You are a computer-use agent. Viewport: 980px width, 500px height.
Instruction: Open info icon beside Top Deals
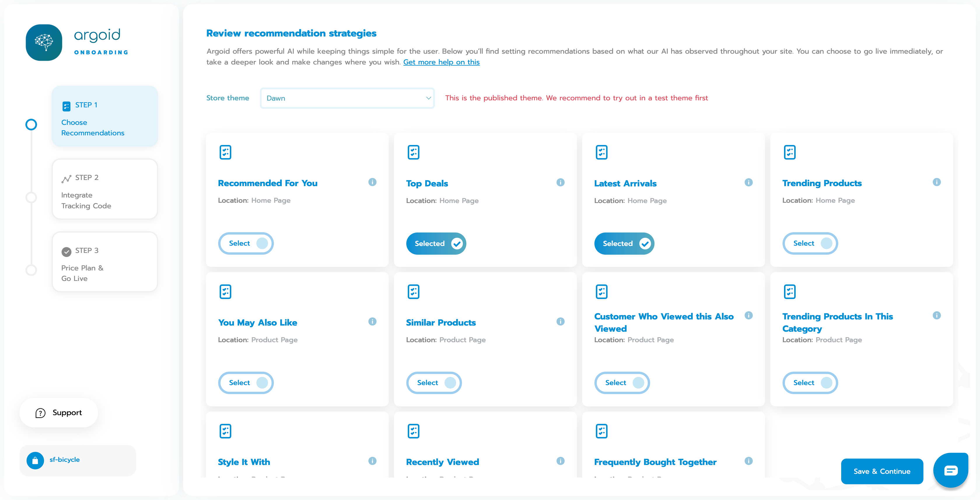(x=560, y=182)
